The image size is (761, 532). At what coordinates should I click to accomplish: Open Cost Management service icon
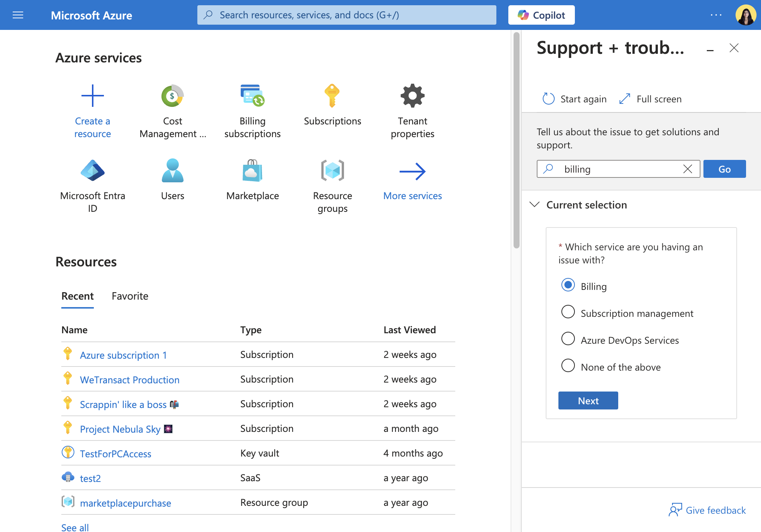click(172, 96)
